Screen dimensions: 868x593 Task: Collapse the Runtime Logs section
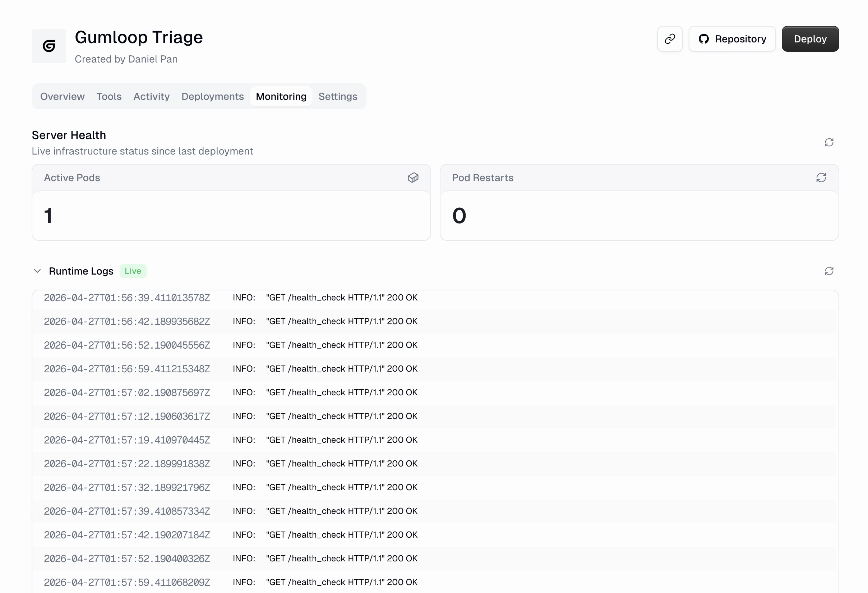coord(37,271)
